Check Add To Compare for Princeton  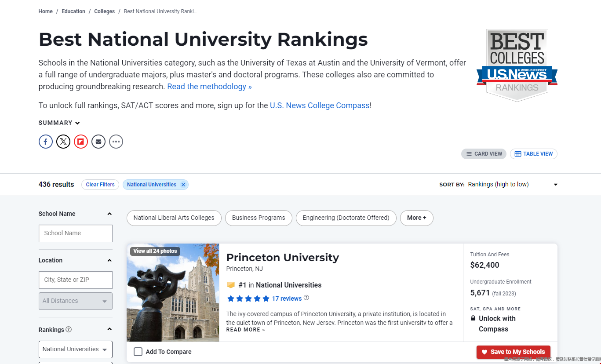(x=138, y=352)
